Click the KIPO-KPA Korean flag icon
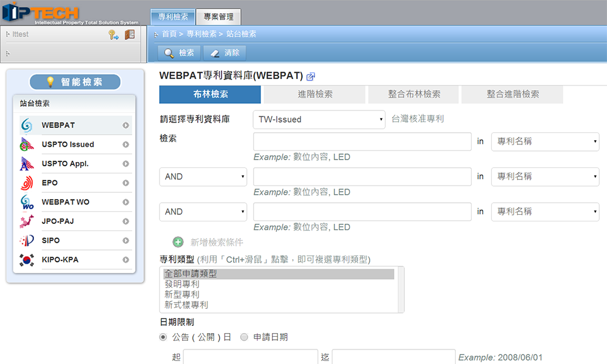The image size is (607, 364). 27,260
